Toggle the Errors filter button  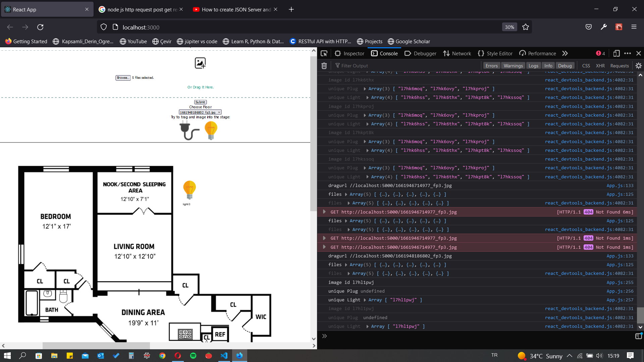pos(492,65)
